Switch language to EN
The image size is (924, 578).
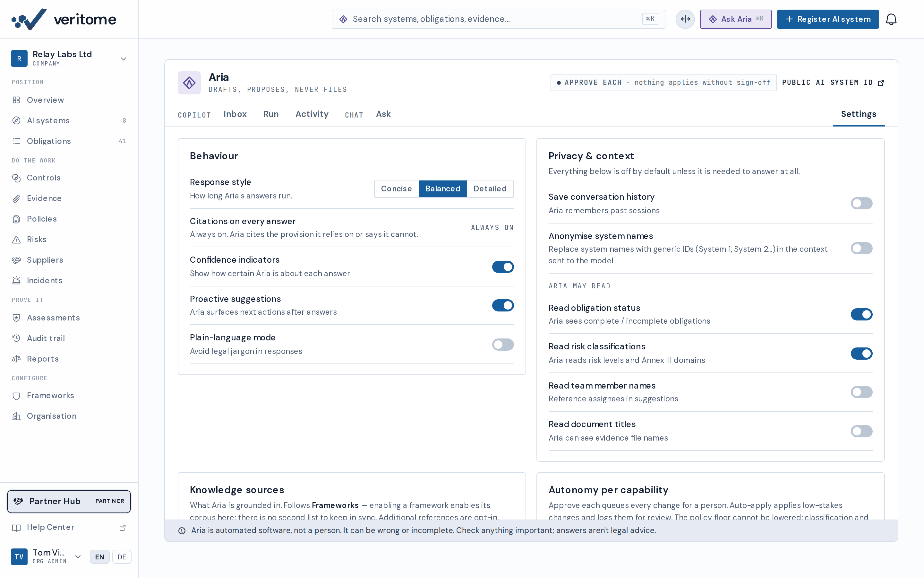[100, 557]
